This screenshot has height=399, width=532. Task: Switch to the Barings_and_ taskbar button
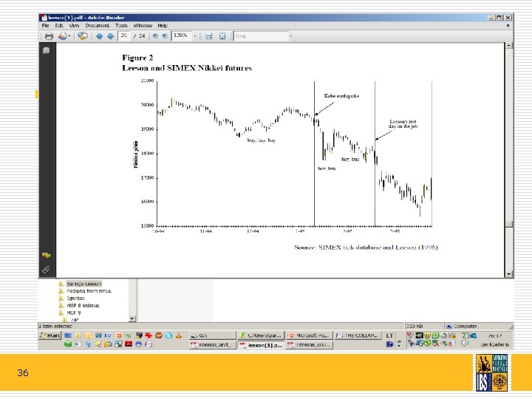pyautogui.click(x=212, y=345)
